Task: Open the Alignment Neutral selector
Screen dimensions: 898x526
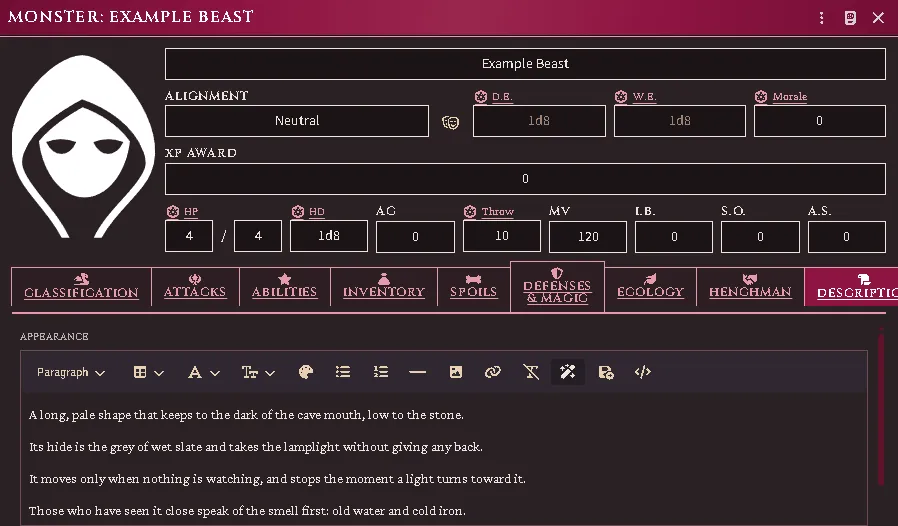Action: 297,121
